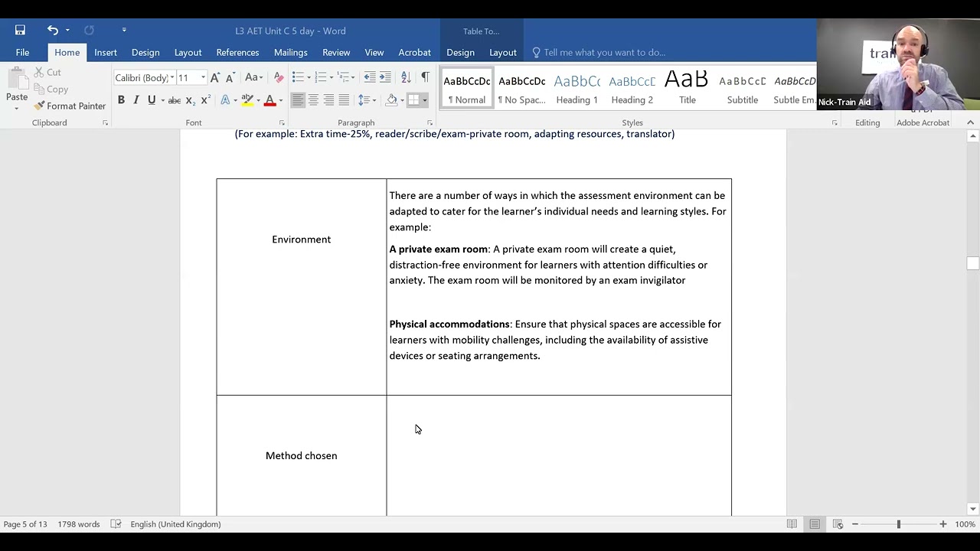980x551 pixels.
Task: Open borders dropdown arrow
Action: click(x=425, y=100)
